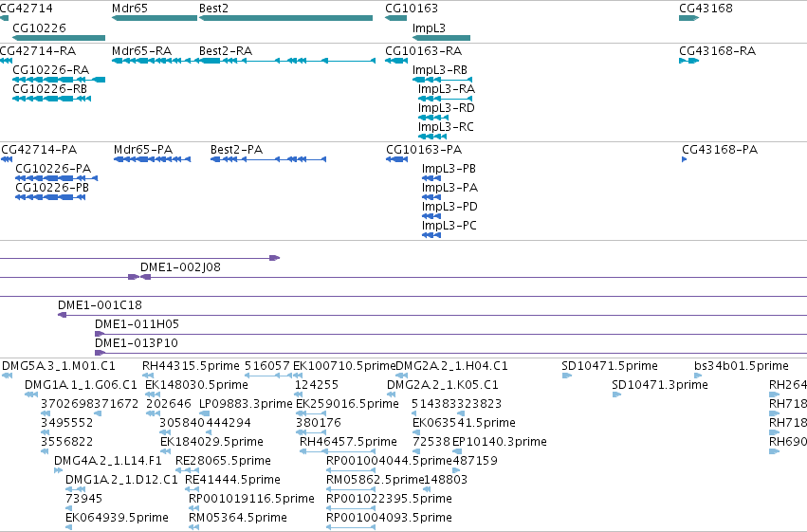This screenshot has height=532, width=807.
Task: Click the EK100710.5prime EST label
Action: [344, 366]
